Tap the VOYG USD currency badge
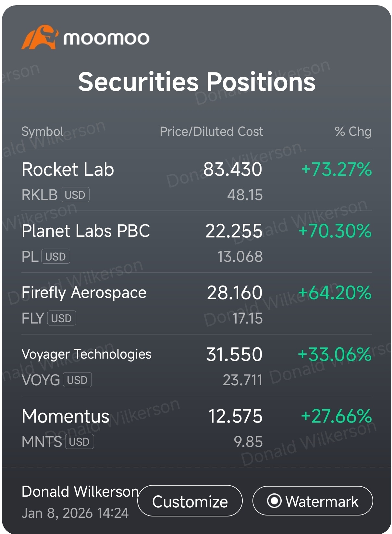Viewport: 392px width, 534px height. click(77, 380)
